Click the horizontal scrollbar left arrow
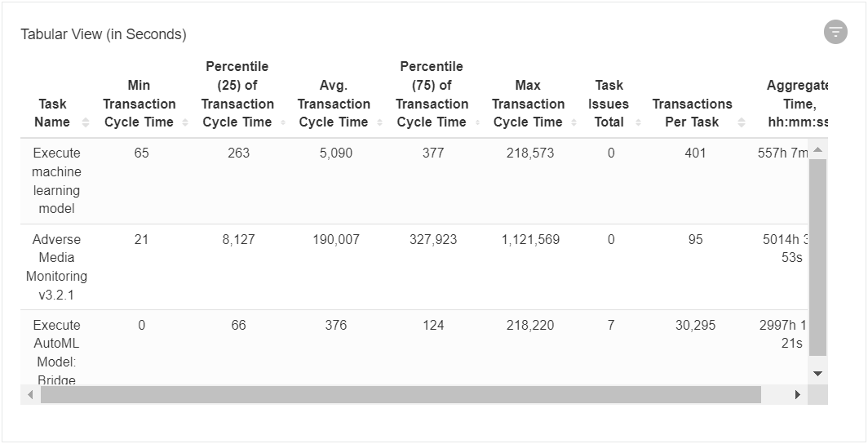Image resolution: width=868 pixels, height=444 pixels. [30, 395]
